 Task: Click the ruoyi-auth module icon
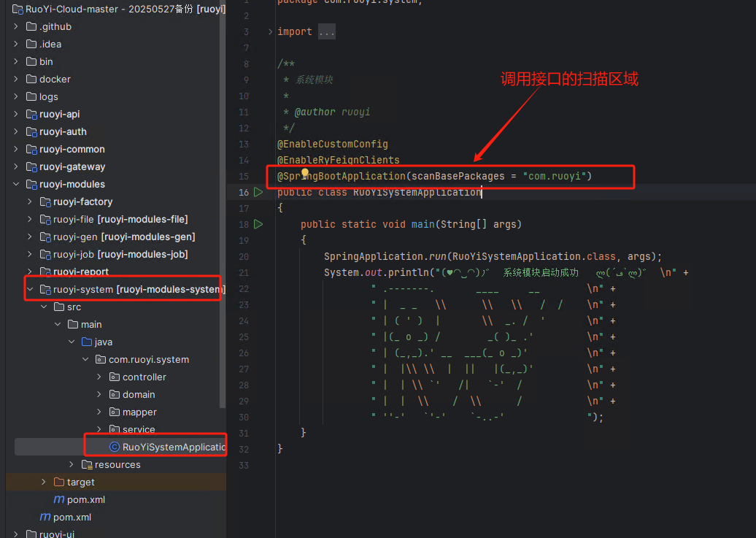(31, 131)
